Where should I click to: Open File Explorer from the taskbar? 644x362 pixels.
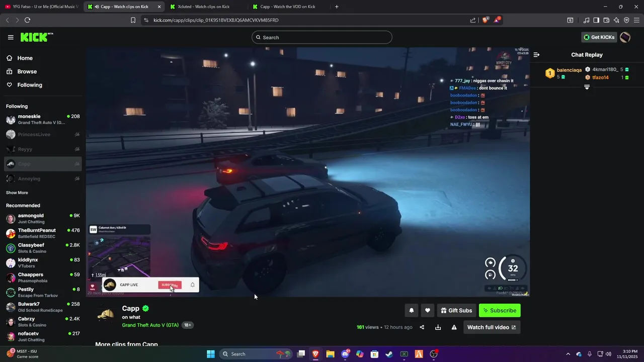coord(330,354)
